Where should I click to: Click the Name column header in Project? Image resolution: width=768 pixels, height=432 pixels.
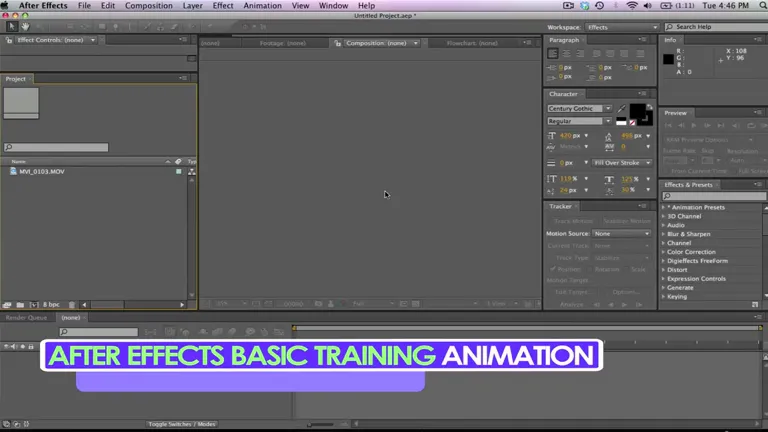click(19, 161)
